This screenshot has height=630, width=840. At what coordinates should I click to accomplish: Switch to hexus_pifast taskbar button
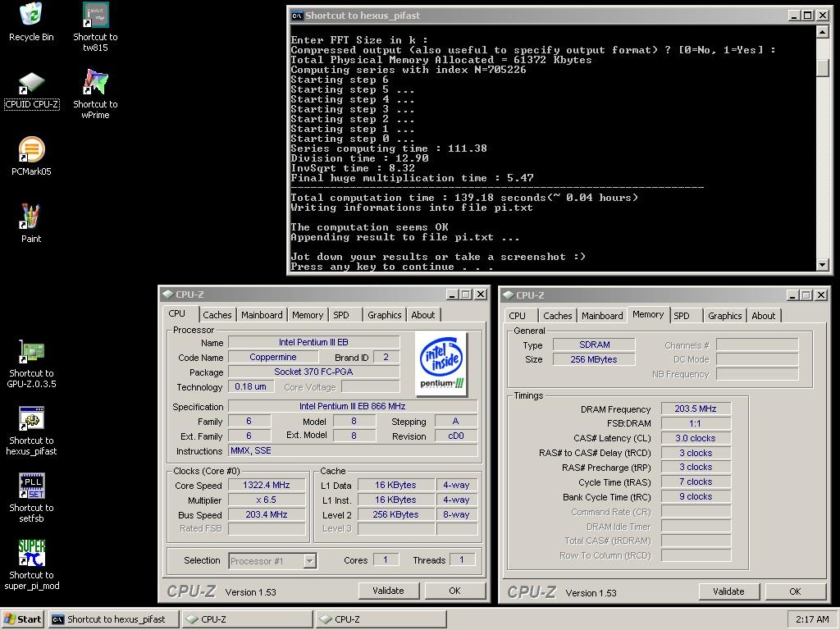pos(113,619)
